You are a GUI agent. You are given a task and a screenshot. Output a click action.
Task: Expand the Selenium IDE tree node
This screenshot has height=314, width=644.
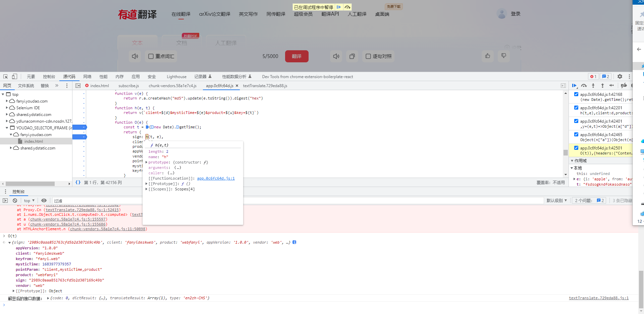(x=7, y=108)
